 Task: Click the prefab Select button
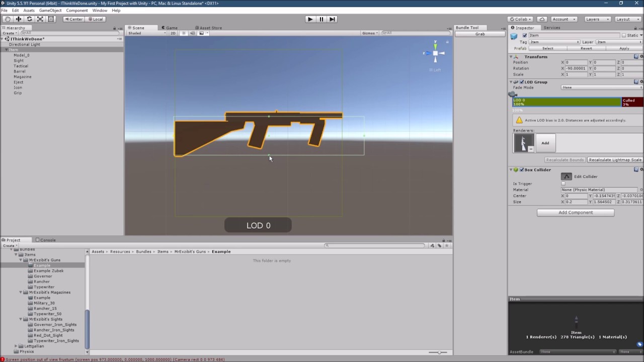[548, 48]
